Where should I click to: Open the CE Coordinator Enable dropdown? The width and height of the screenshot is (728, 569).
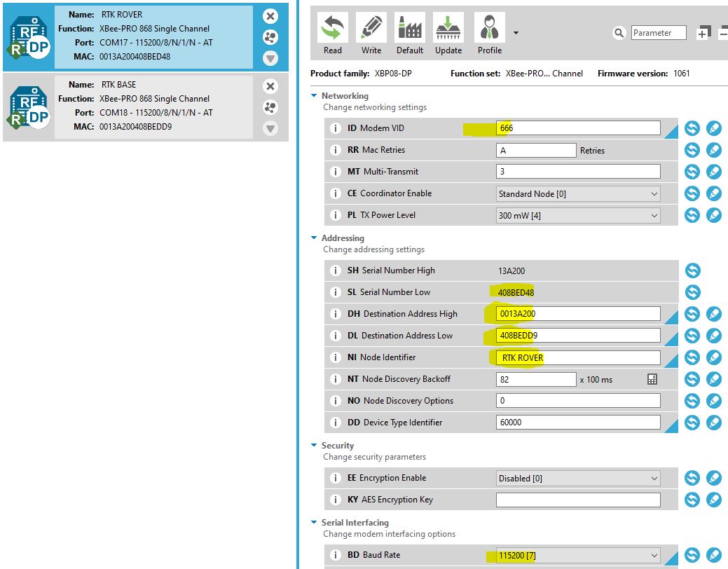(578, 193)
